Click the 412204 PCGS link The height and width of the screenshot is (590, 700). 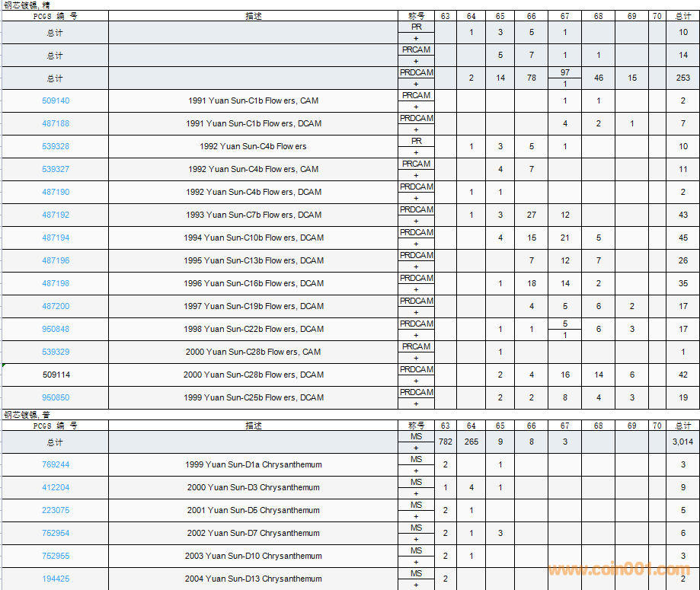55,487
